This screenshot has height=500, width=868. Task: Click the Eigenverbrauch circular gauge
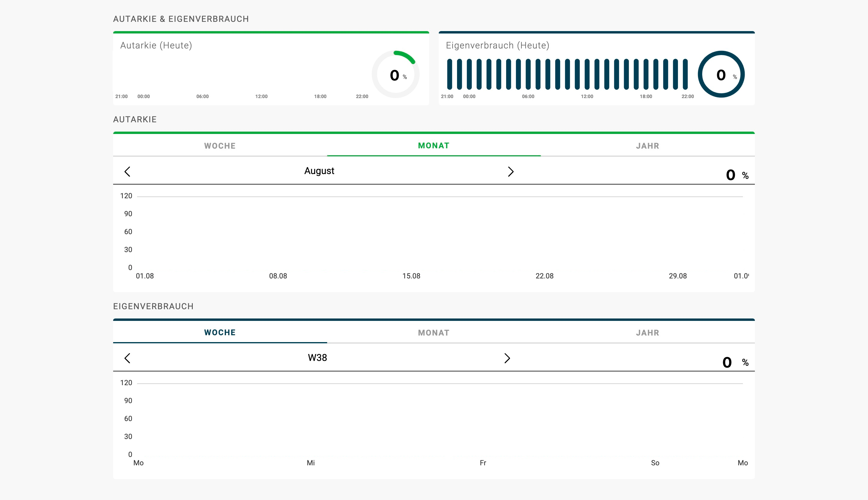pyautogui.click(x=721, y=74)
